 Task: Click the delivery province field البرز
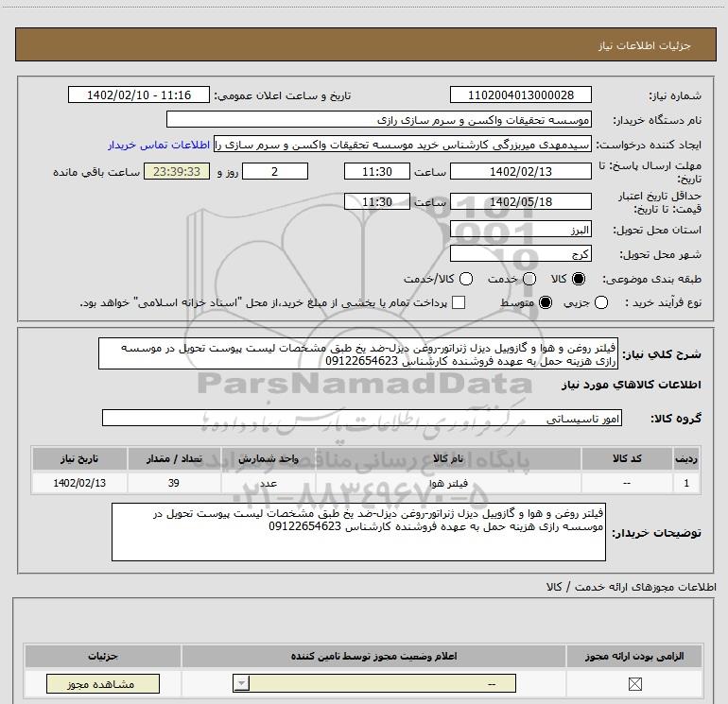(520, 230)
